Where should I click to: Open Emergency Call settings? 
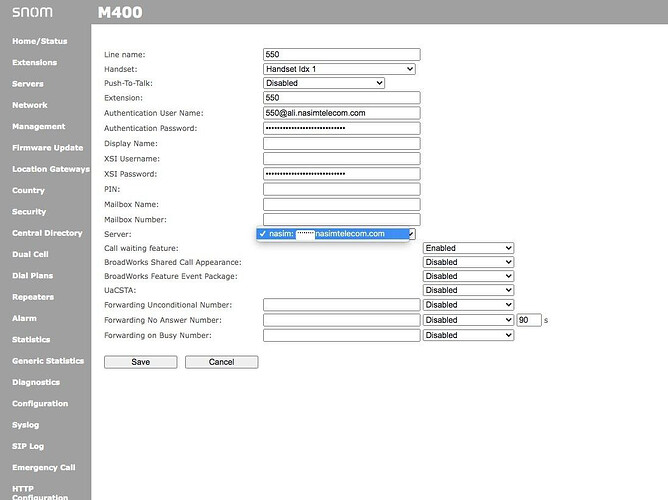click(44, 467)
